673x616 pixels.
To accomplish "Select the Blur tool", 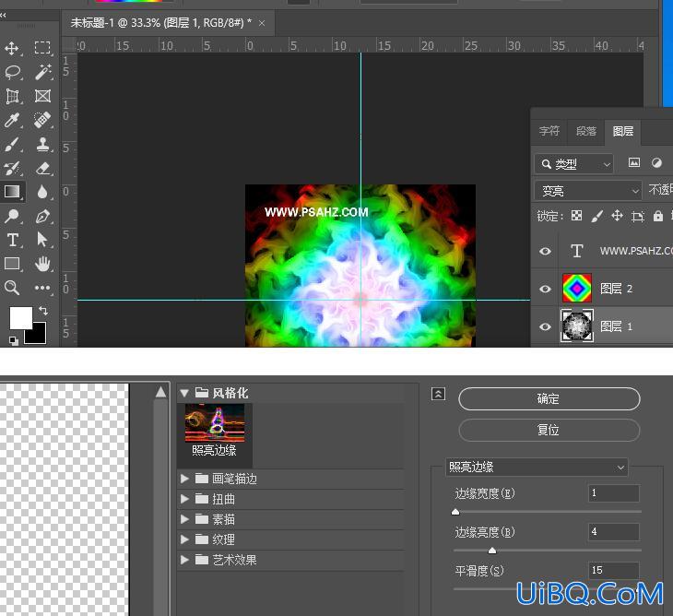I will click(42, 192).
